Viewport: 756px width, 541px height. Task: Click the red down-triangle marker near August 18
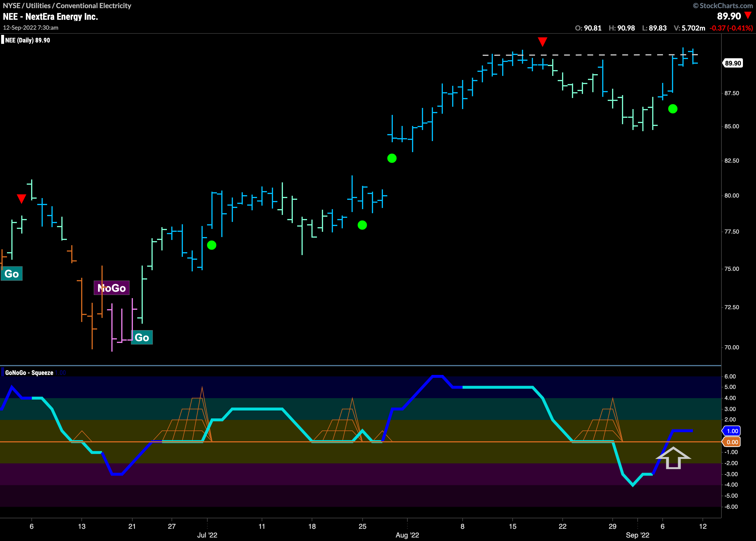coord(542,42)
